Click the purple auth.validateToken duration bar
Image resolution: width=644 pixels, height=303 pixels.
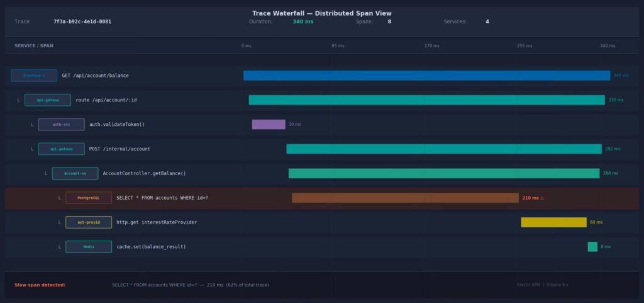click(x=269, y=125)
